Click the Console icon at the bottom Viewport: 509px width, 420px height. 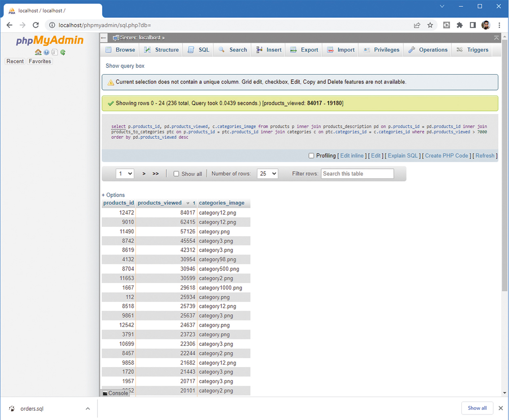[x=105, y=393]
